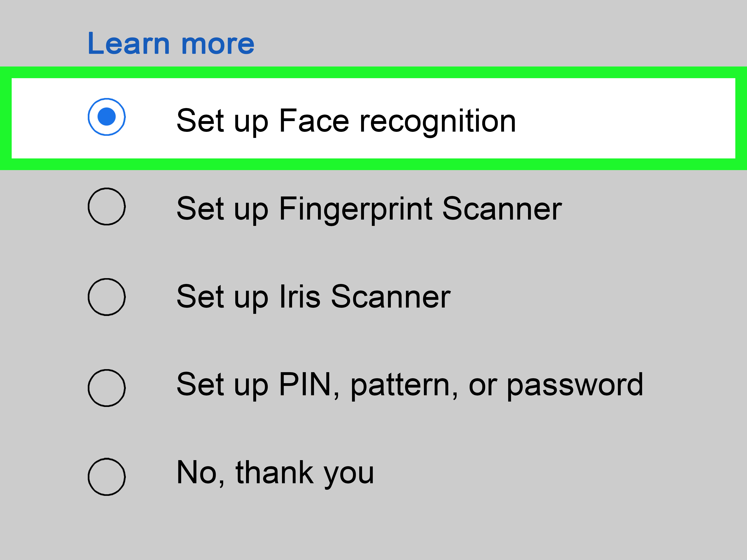Select the PIN, pattern, or password radio button
Screen dimensions: 747x560
(107, 388)
